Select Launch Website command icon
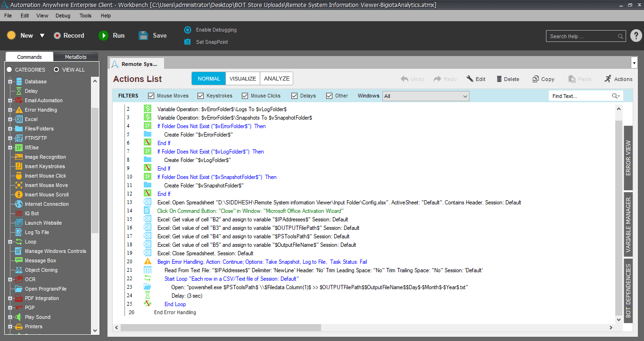This screenshot has height=341, width=644. coord(19,223)
